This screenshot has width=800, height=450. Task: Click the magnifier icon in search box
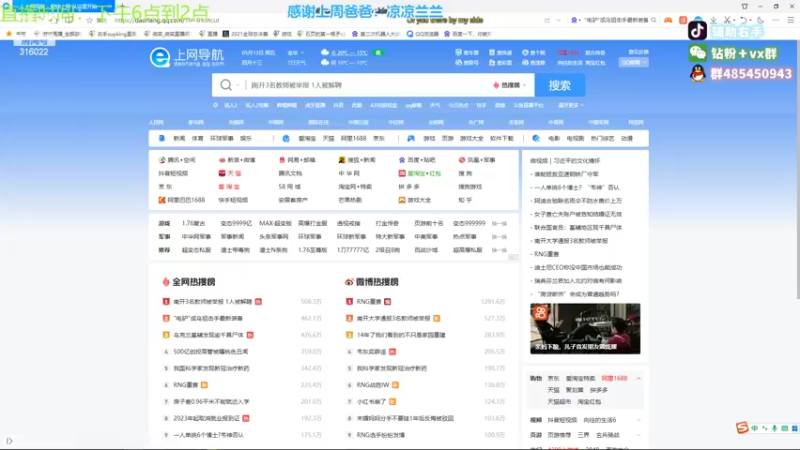click(x=226, y=85)
